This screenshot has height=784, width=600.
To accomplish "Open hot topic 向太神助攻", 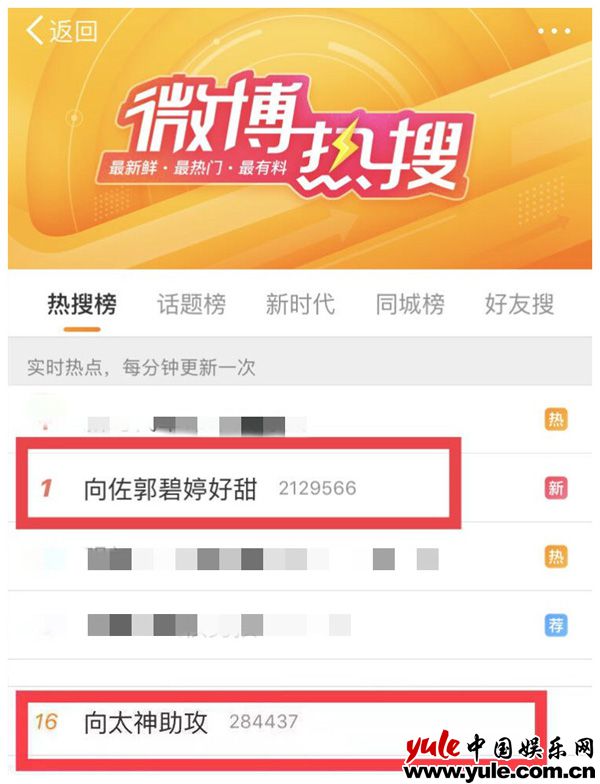I will 146,722.
